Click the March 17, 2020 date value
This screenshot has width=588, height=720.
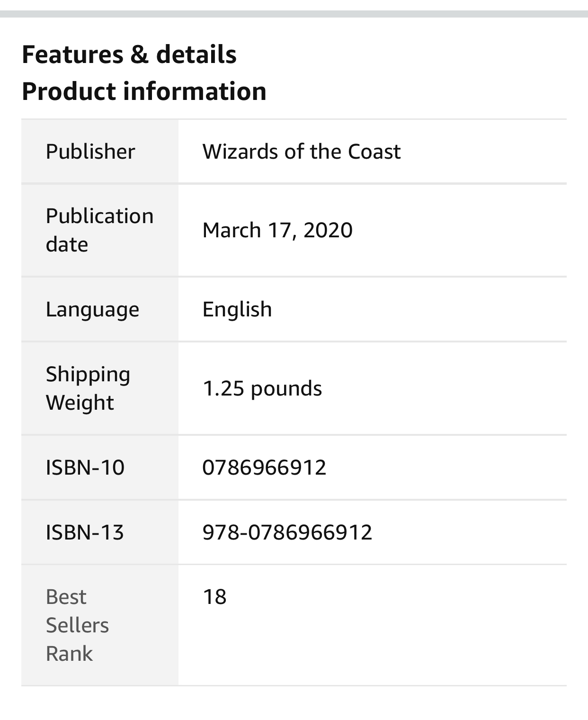[277, 230]
